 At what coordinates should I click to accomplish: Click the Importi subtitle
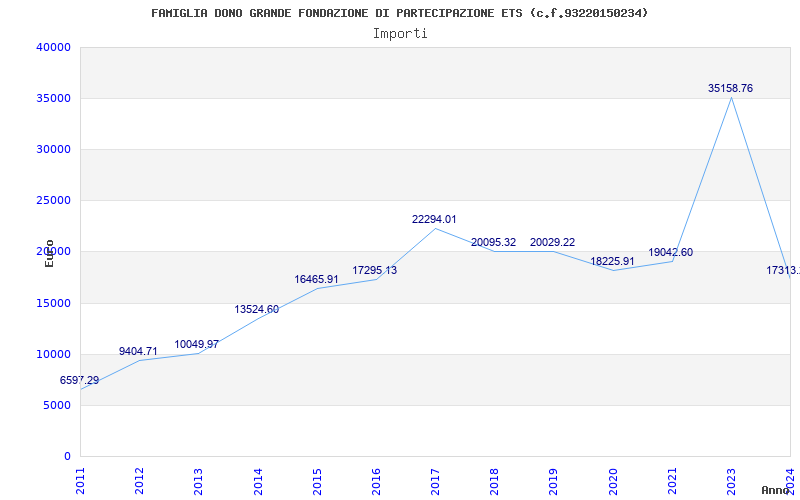[400, 34]
